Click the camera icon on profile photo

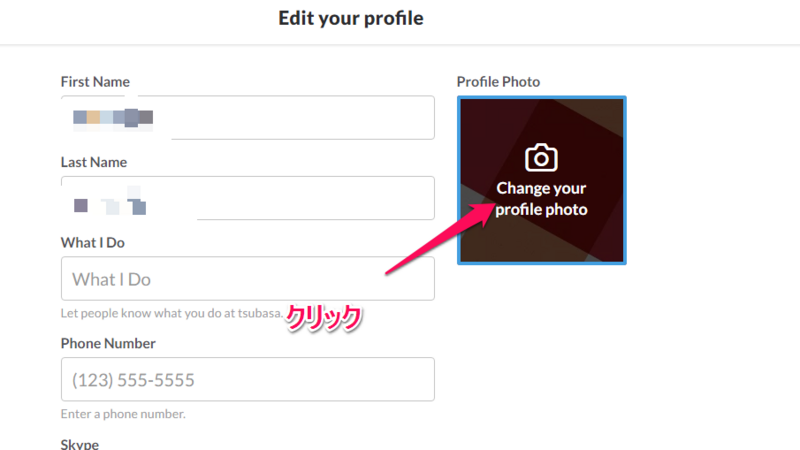coord(541,157)
